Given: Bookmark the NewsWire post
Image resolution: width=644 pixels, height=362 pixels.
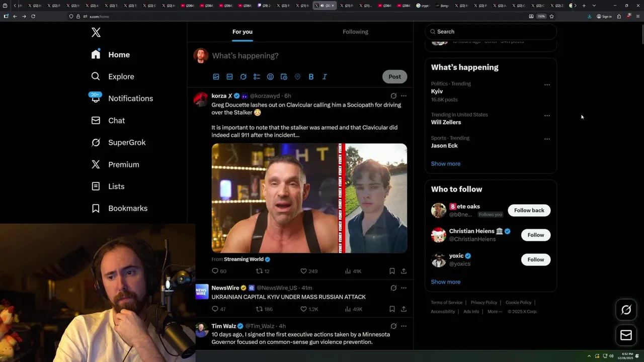Looking at the screenshot, I should (392, 309).
